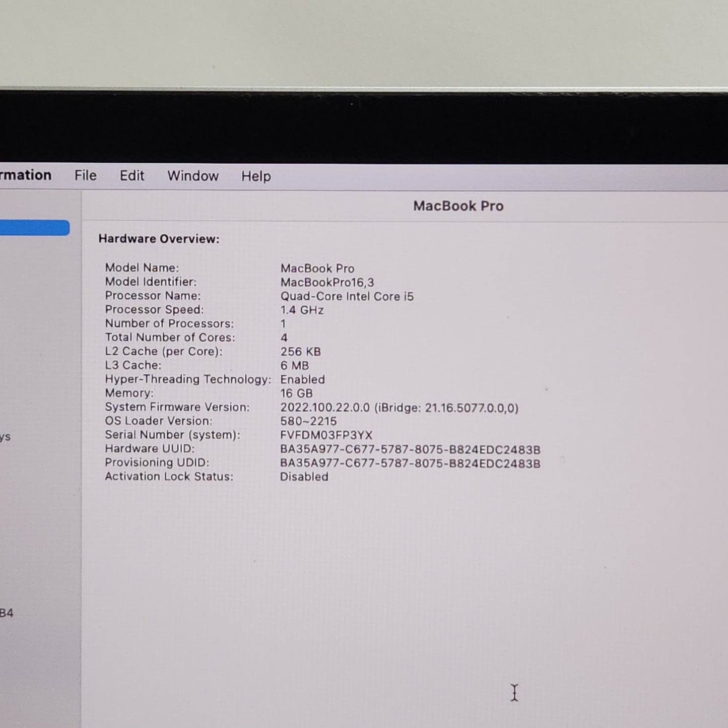Viewport: 728px width, 728px height.
Task: Click the 1.4 GHz processor speed value
Action: pos(302,310)
